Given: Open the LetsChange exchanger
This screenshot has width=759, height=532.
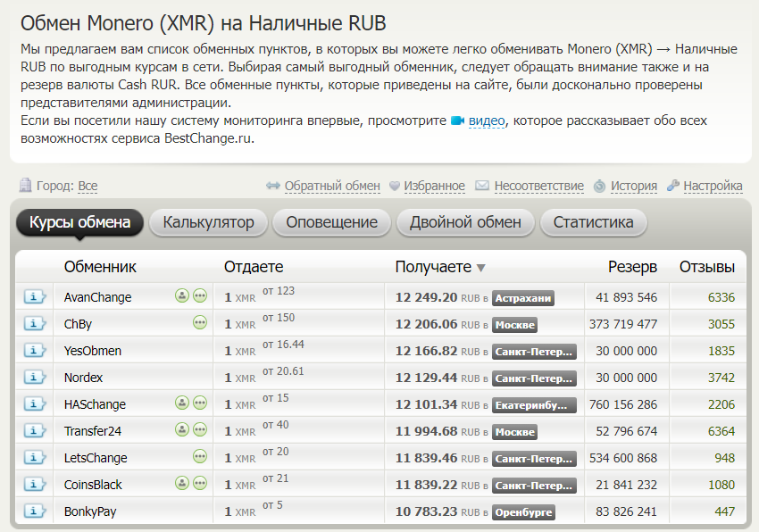Looking at the screenshot, I should pyautogui.click(x=96, y=458).
